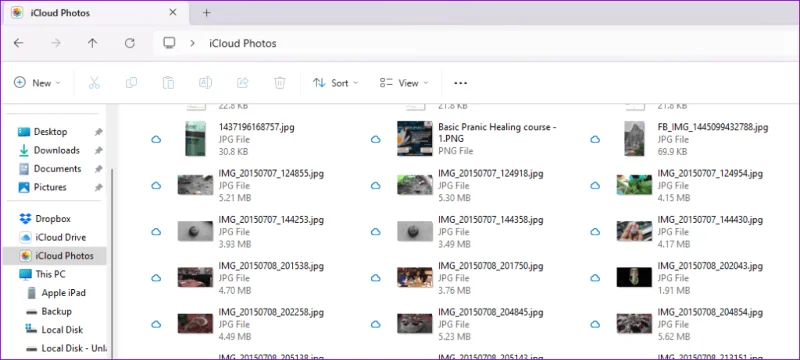Image resolution: width=800 pixels, height=360 pixels.
Task: Unpin Desktop using its pin icon
Action: (x=98, y=132)
